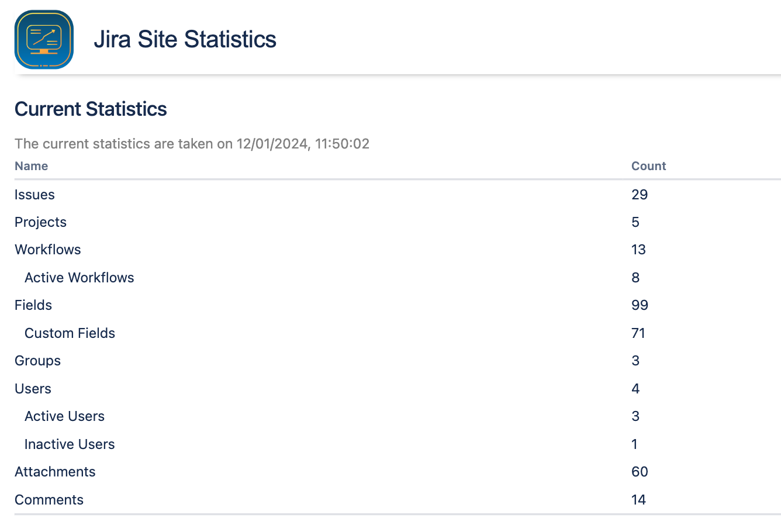Click the Issues count value 29
Image resolution: width=781 pixels, height=532 pixels.
click(x=640, y=195)
